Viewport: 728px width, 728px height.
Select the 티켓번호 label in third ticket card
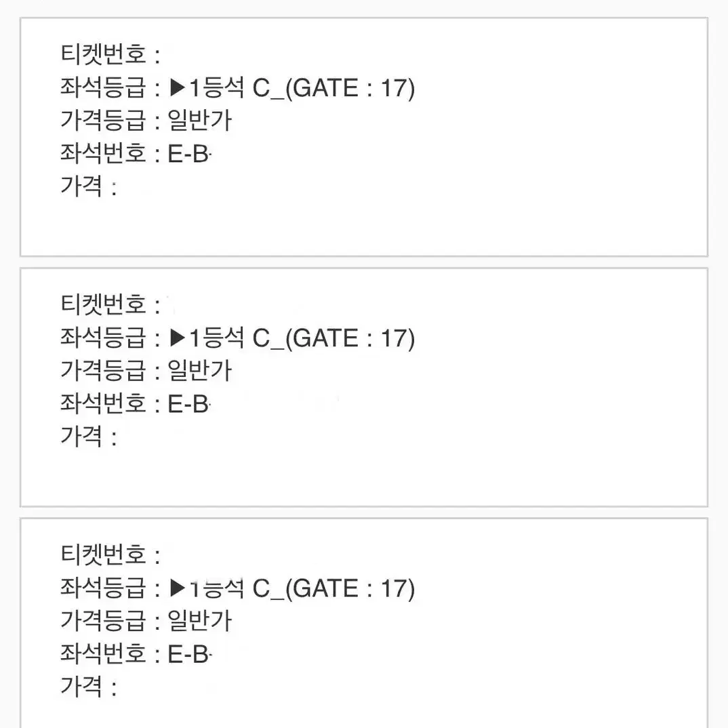click(104, 554)
